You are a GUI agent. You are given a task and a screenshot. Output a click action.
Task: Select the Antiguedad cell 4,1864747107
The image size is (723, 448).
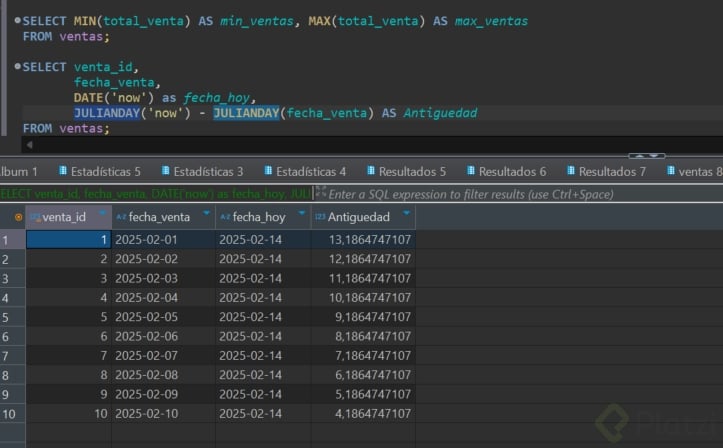[x=363, y=414]
